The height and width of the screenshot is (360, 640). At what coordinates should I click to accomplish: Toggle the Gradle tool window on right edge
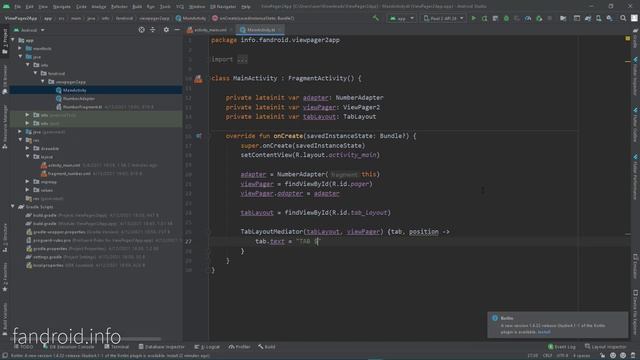coord(635,39)
